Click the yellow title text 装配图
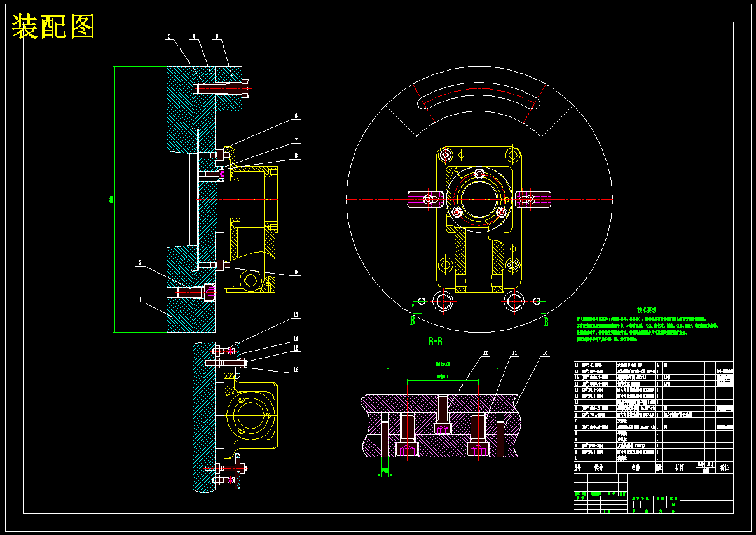This screenshot has height=535, width=756. click(53, 27)
